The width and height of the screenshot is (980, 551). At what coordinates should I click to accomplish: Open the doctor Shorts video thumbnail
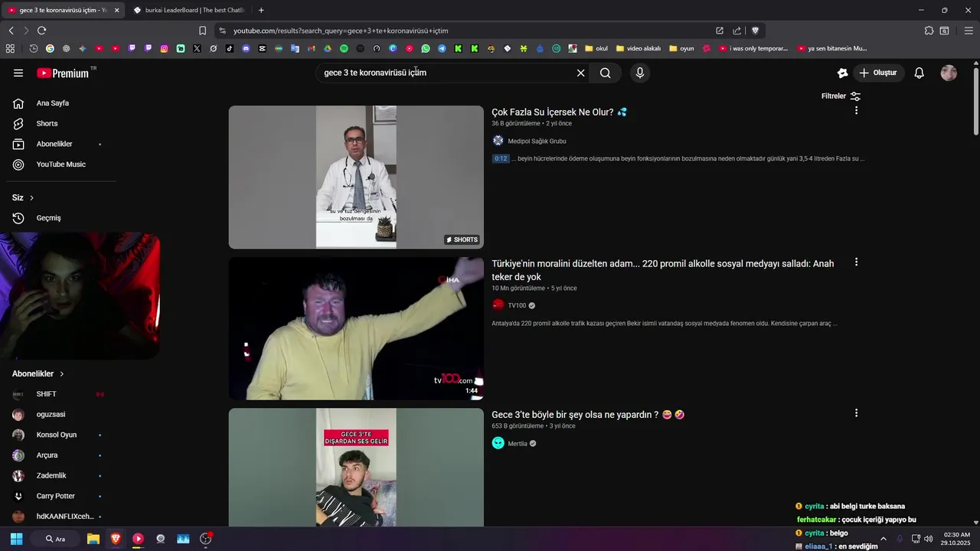356,177
